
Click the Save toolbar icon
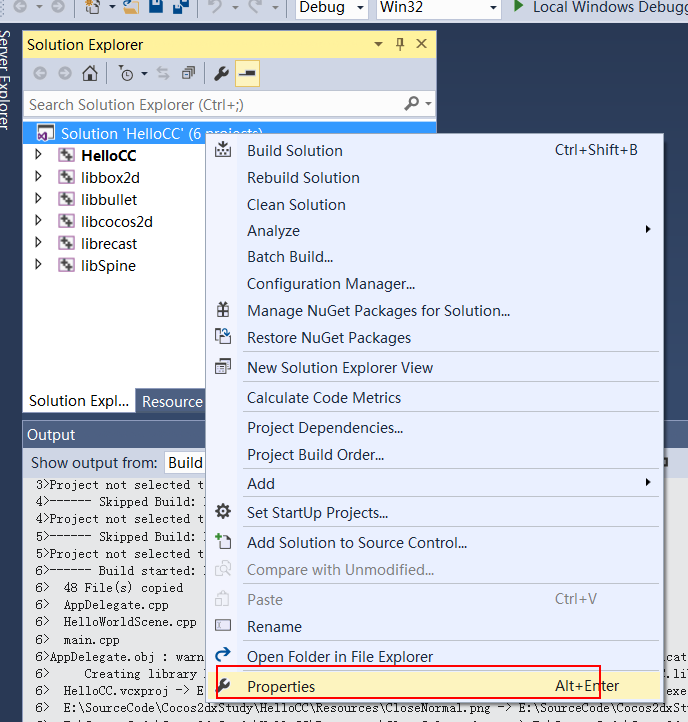coord(156,6)
